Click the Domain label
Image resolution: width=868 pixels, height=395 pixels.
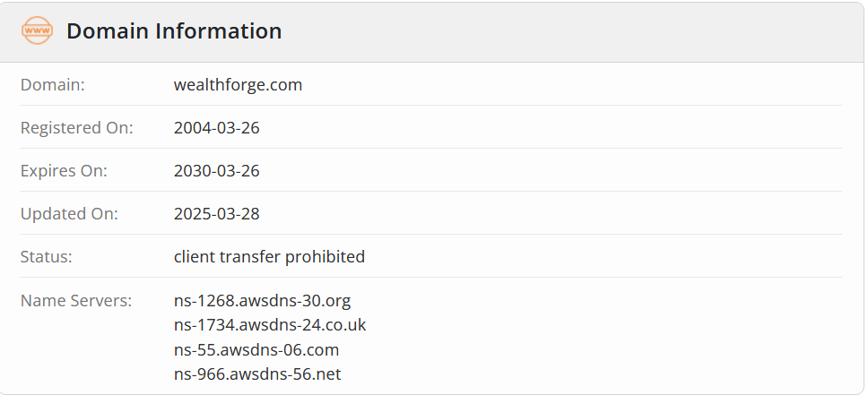[53, 84]
